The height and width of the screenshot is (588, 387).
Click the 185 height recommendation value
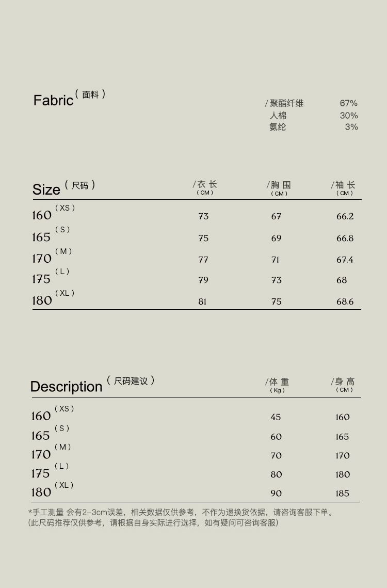point(342,494)
